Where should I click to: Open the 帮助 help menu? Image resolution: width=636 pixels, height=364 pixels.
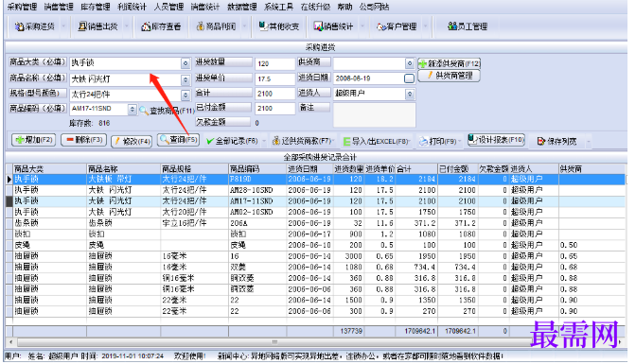coord(344,7)
